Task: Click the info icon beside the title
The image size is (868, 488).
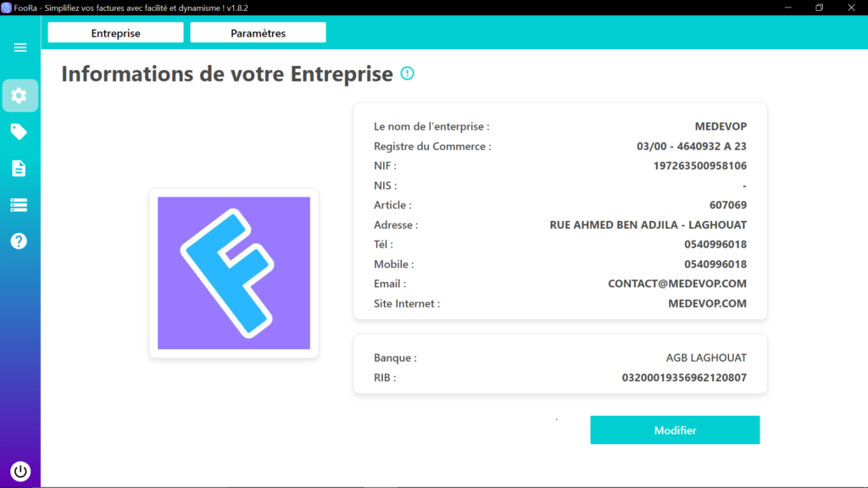Action: pyautogui.click(x=408, y=73)
